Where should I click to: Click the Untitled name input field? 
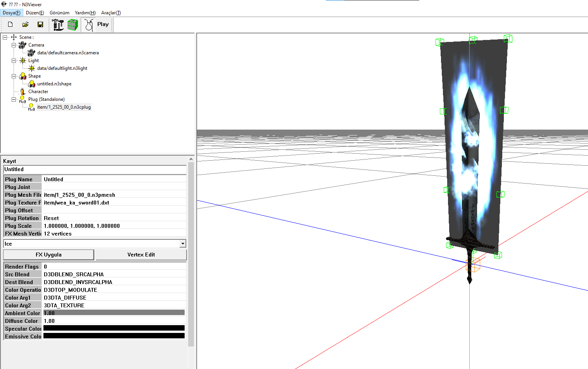[95, 170]
